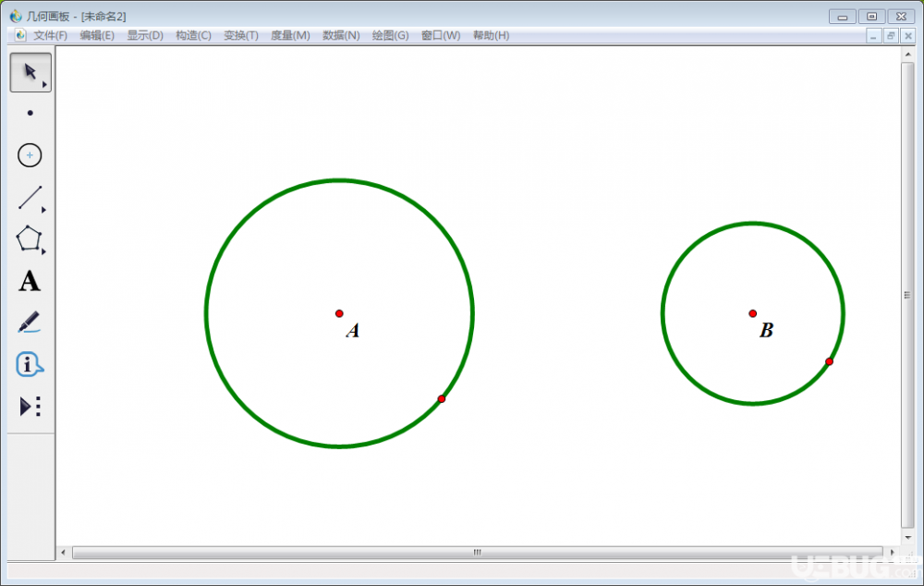Select the Straightedge line tool
The image size is (924, 586).
click(x=30, y=198)
